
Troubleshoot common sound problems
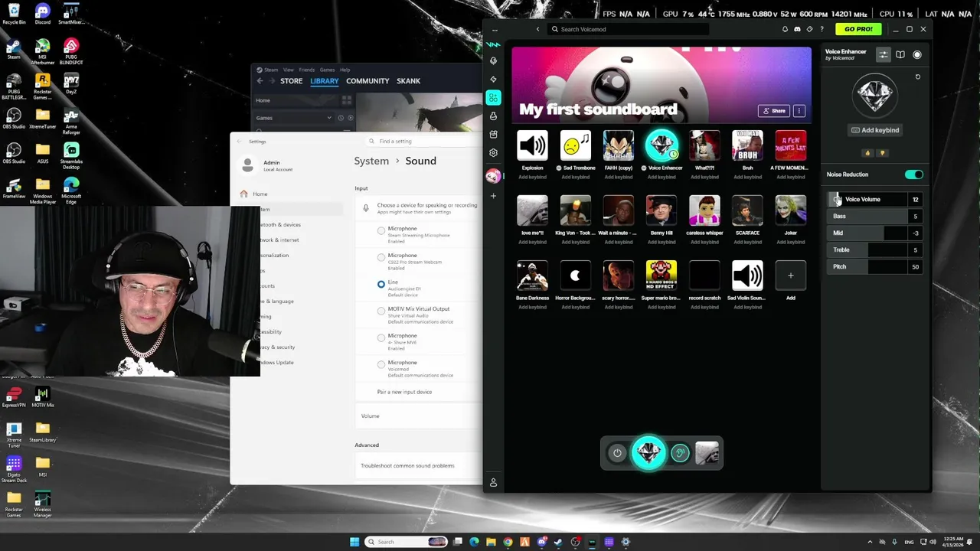pyautogui.click(x=407, y=465)
